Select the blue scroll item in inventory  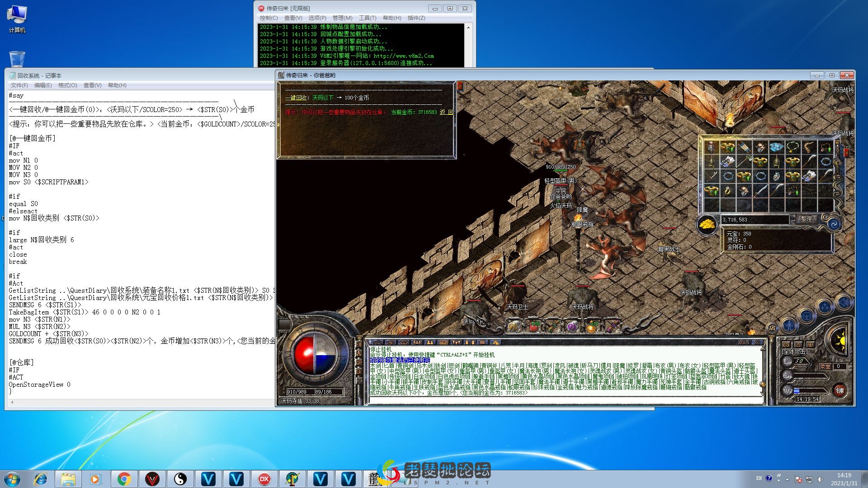coord(744,147)
